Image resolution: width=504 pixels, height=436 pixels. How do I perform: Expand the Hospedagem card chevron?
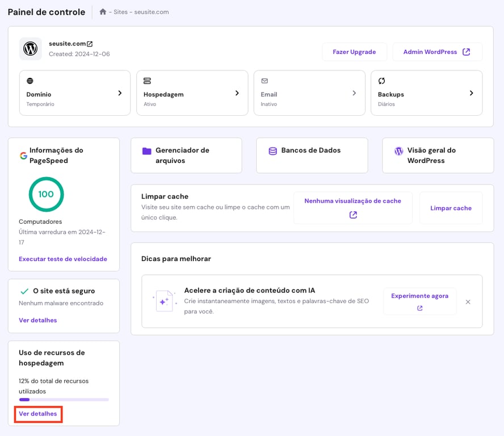point(237,93)
